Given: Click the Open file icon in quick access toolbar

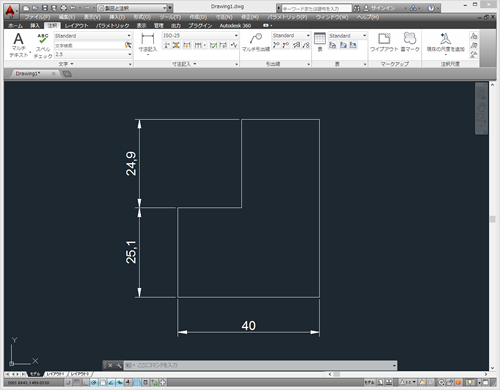Looking at the screenshot, I should pyautogui.click(x=35, y=8).
